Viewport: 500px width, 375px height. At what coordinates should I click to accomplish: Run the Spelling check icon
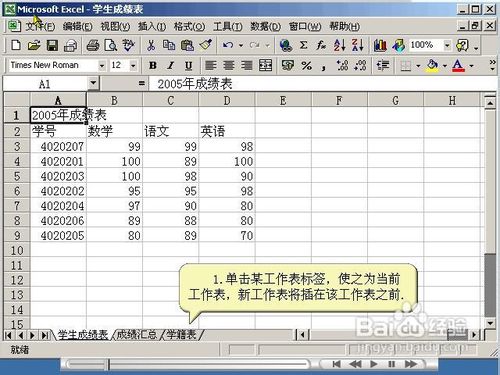(x=129, y=45)
